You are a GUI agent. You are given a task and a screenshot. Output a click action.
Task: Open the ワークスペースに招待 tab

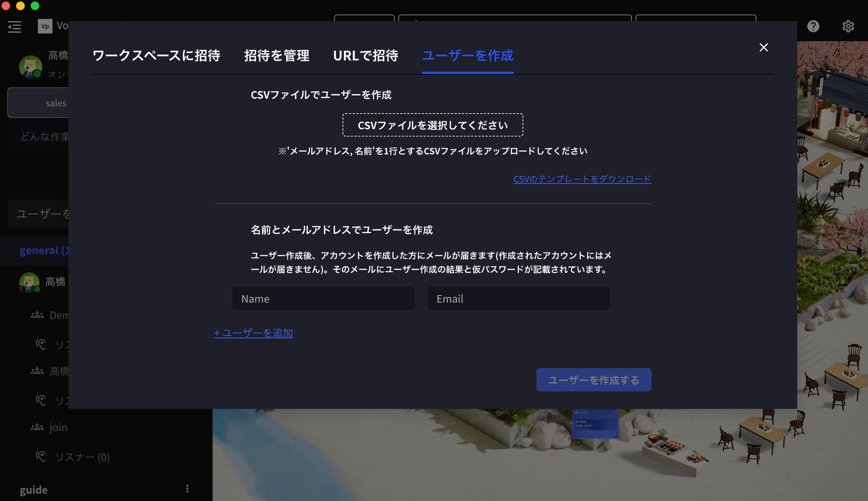[x=156, y=55]
